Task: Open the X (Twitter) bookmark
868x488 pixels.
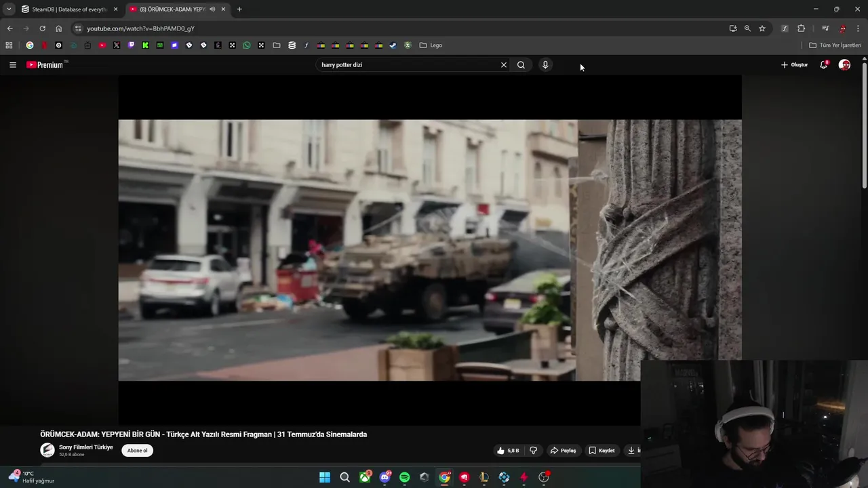Action: (x=117, y=45)
